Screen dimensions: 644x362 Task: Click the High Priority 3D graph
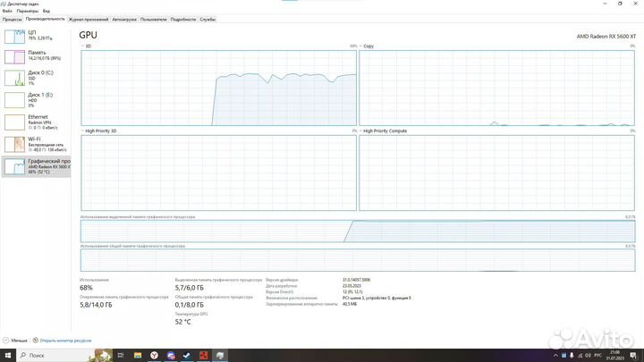pyautogui.click(x=218, y=173)
